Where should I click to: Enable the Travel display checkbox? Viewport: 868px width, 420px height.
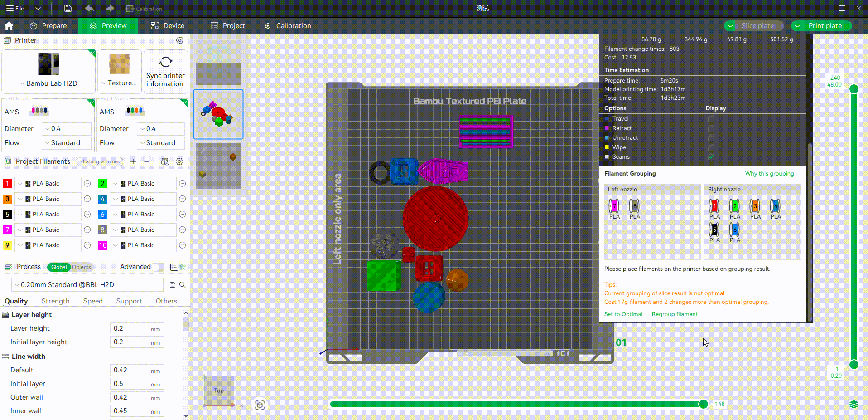tap(711, 119)
